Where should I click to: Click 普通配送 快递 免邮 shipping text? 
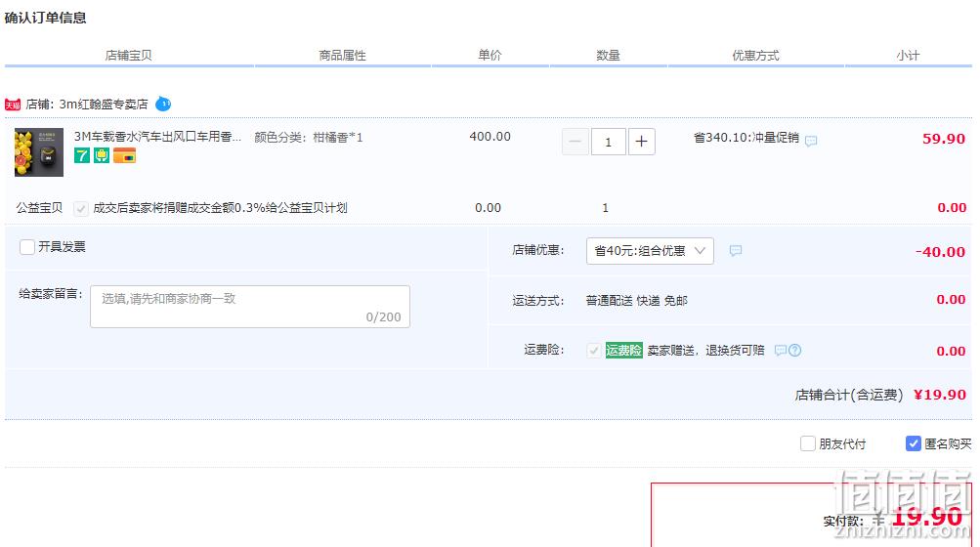click(x=636, y=301)
